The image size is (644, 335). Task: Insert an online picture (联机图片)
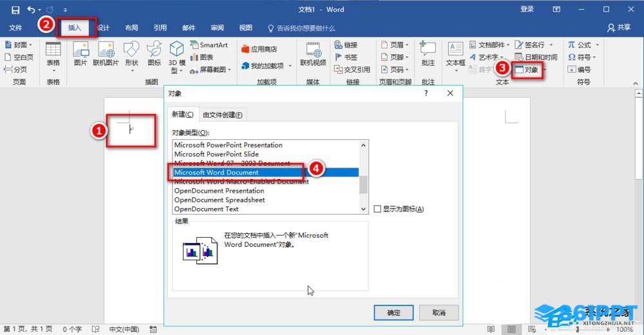coord(106,54)
